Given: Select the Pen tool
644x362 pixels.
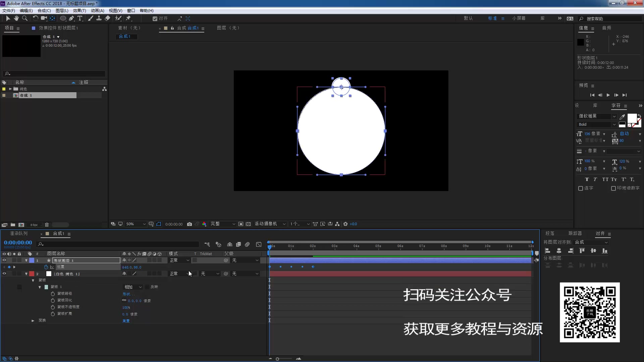Looking at the screenshot, I should tap(71, 18).
